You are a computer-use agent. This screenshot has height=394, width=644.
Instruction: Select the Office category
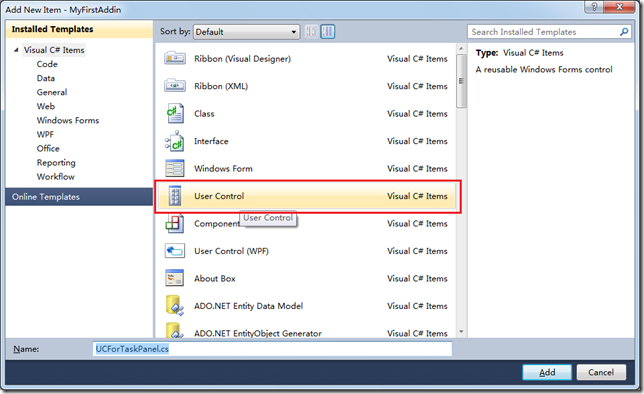coord(48,148)
